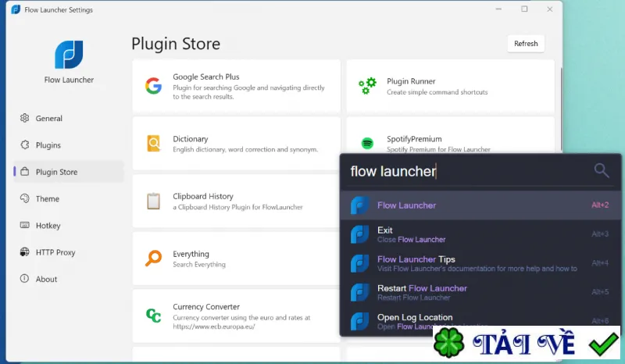Click the Google Search Plus logo icon
Viewport: 625px width, 364px height.
coord(153,86)
